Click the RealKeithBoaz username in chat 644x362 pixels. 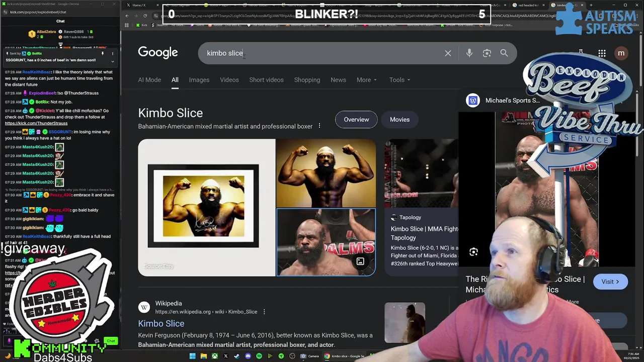click(x=37, y=72)
